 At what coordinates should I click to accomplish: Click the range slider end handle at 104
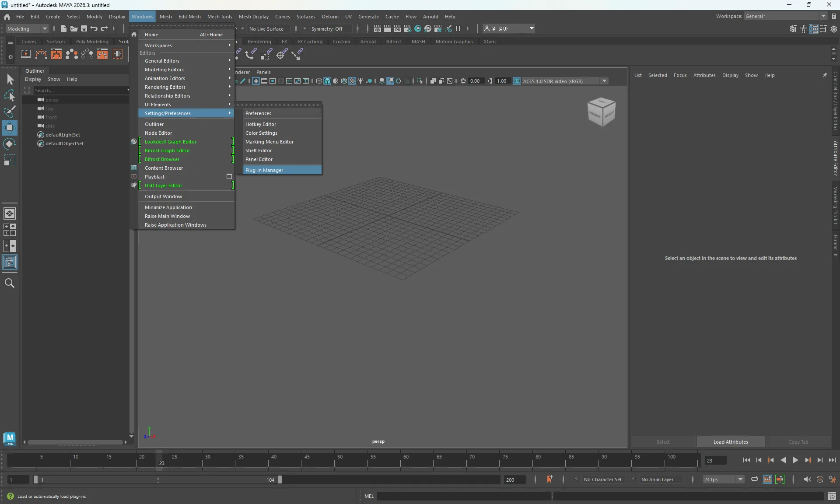click(280, 479)
